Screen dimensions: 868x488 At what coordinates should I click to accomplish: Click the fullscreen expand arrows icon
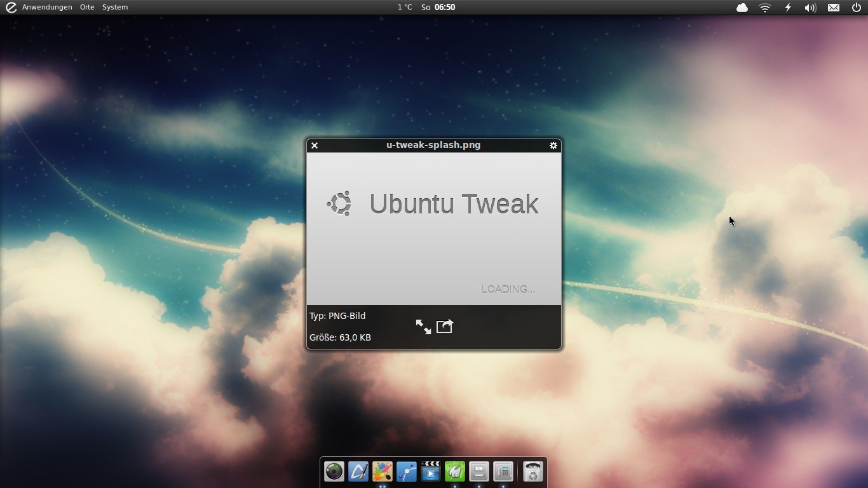[x=423, y=327]
